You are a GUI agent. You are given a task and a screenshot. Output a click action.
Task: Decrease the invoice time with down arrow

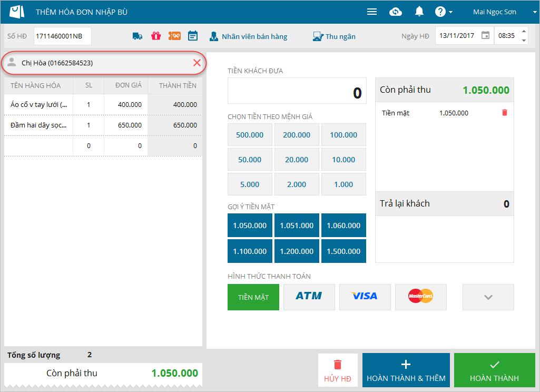[524, 40]
